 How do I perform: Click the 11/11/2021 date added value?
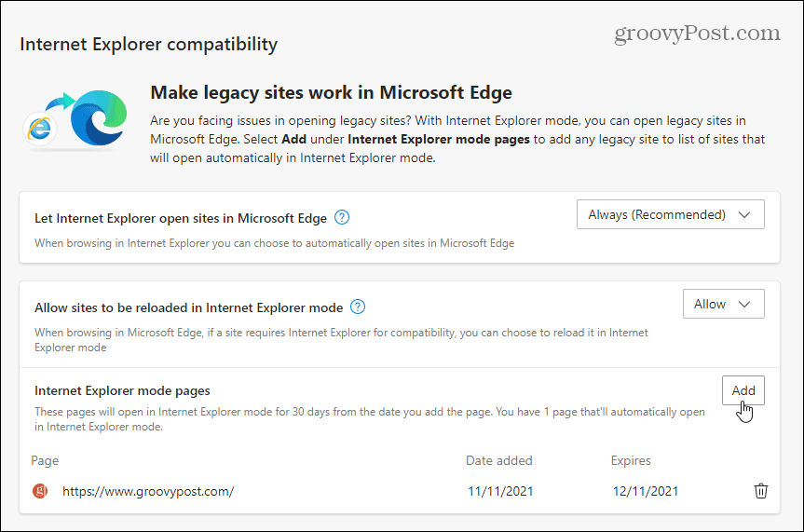[x=502, y=491]
